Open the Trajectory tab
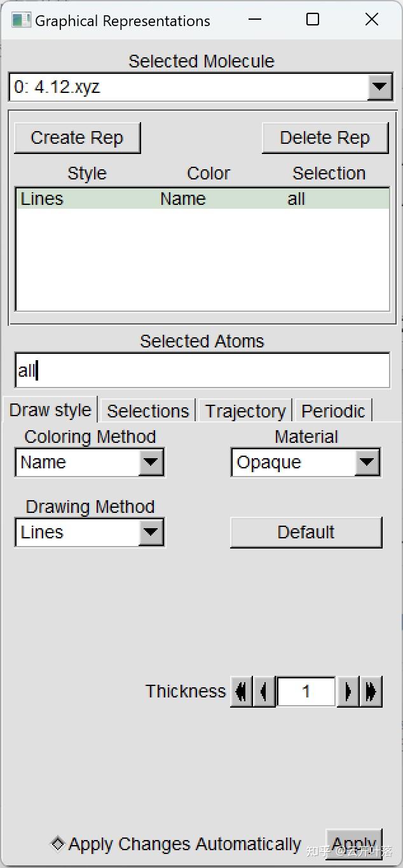This screenshot has width=403, height=868. point(245,411)
